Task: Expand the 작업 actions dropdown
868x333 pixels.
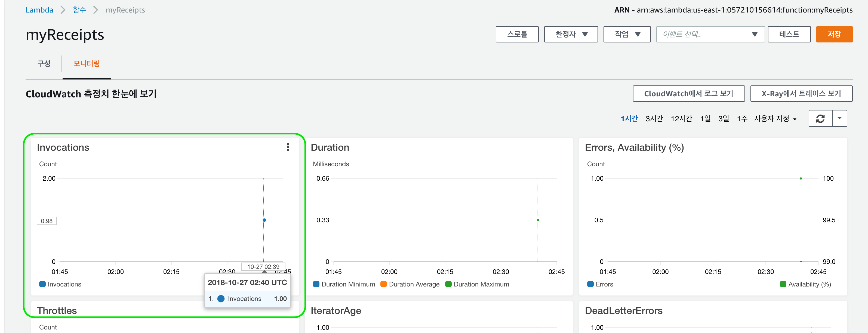Action: point(627,34)
